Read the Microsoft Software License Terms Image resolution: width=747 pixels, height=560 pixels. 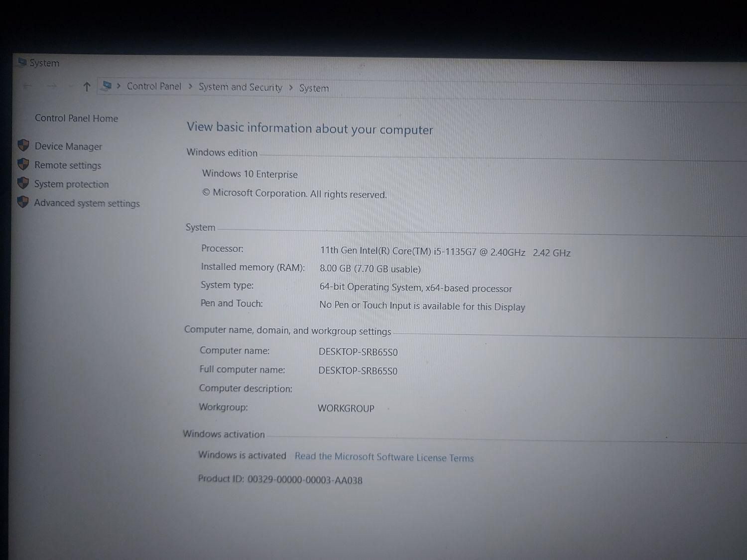[x=384, y=457]
